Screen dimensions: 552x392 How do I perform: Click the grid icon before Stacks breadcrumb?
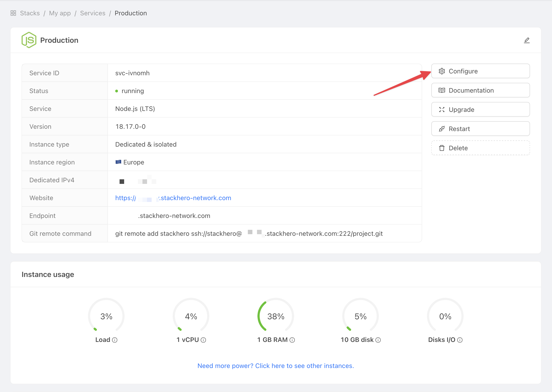click(13, 13)
